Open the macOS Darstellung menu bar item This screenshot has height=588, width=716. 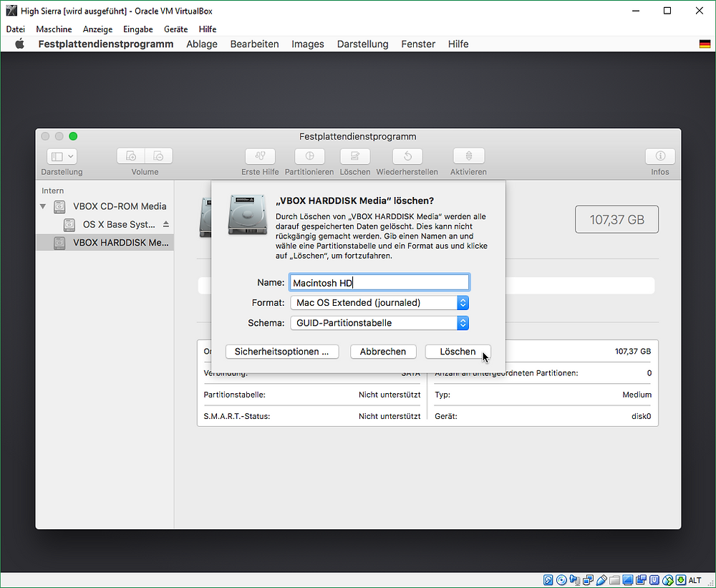click(362, 44)
